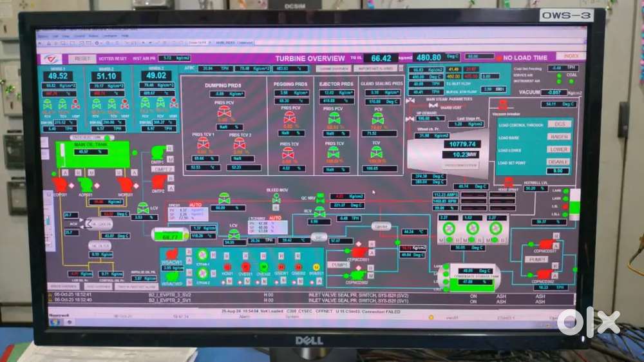
Task: Switch to the Turbine Overview tab button
Action: pos(334,68)
